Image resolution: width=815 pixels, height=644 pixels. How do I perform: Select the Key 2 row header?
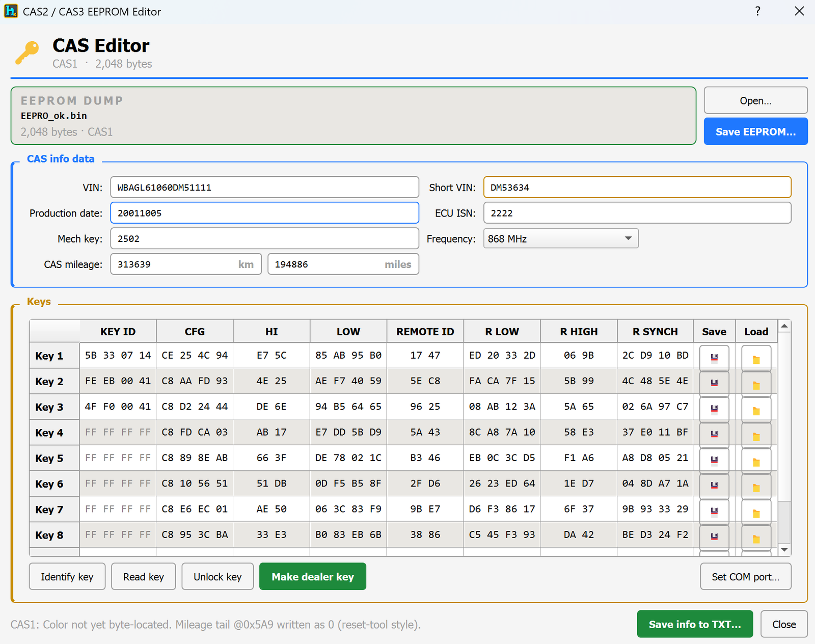[x=55, y=381]
